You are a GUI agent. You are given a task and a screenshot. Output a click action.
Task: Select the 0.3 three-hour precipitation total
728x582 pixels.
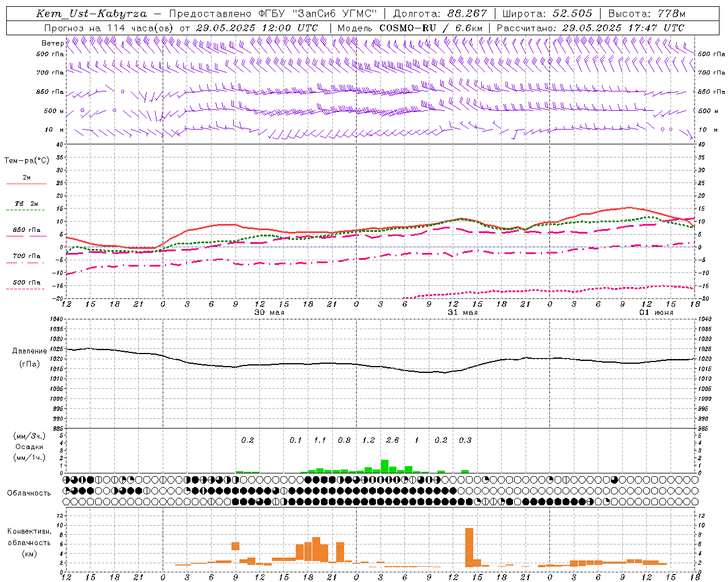[465, 440]
